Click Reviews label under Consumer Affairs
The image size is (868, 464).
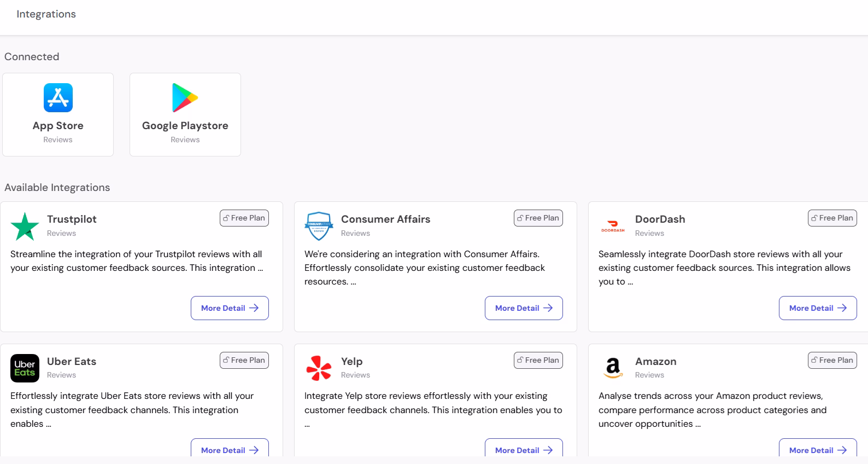pyautogui.click(x=355, y=233)
